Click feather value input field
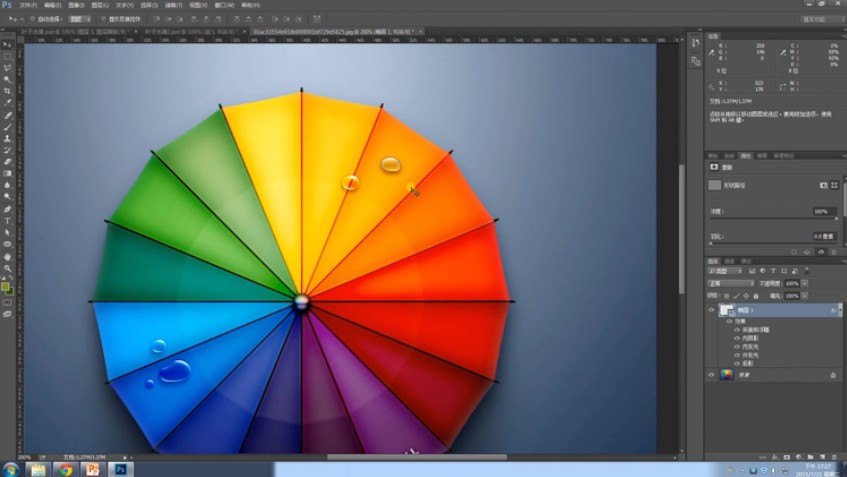Screen dimensions: 847x477 click(x=825, y=237)
